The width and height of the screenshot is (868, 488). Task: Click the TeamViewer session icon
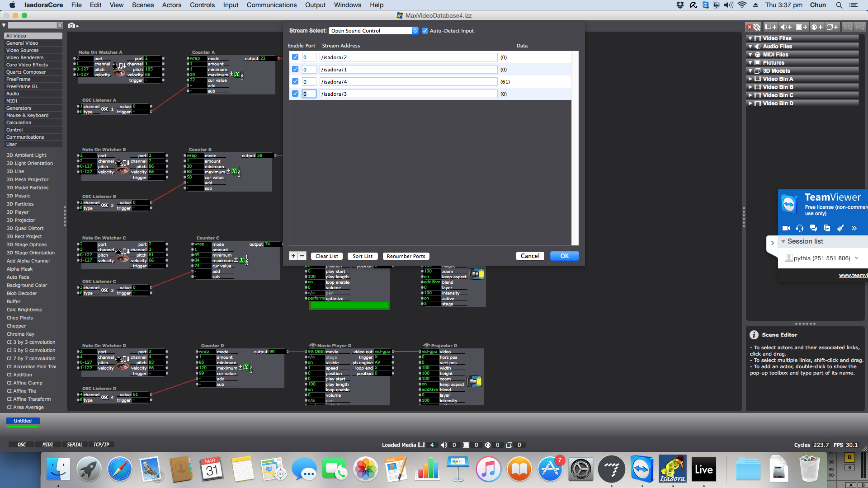point(790,258)
